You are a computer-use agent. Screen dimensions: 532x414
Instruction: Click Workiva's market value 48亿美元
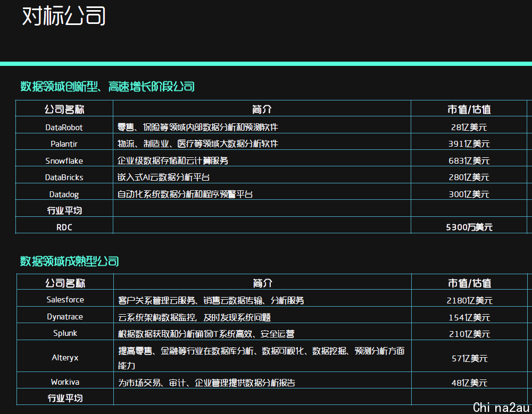click(x=470, y=383)
